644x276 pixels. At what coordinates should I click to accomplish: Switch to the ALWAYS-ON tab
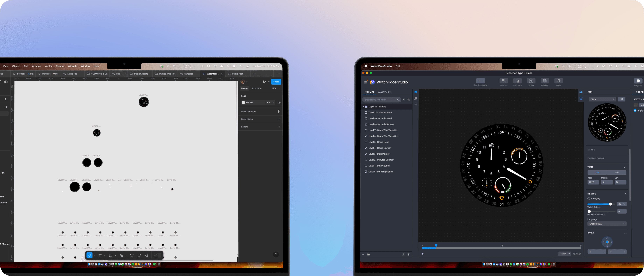pyautogui.click(x=384, y=92)
